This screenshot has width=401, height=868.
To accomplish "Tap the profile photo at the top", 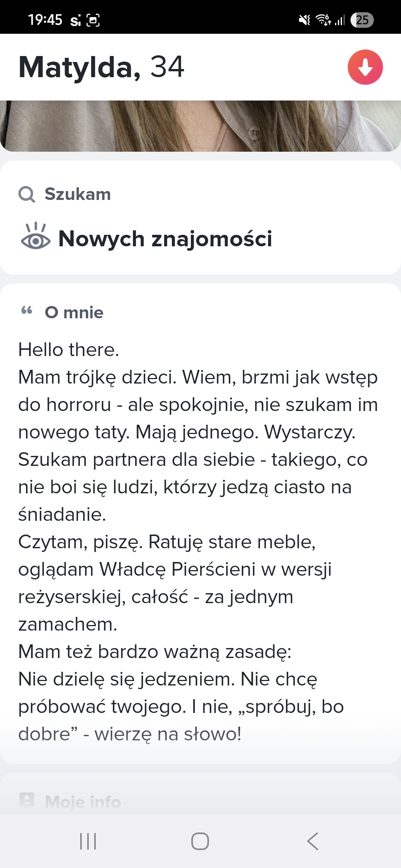I will 200,126.
